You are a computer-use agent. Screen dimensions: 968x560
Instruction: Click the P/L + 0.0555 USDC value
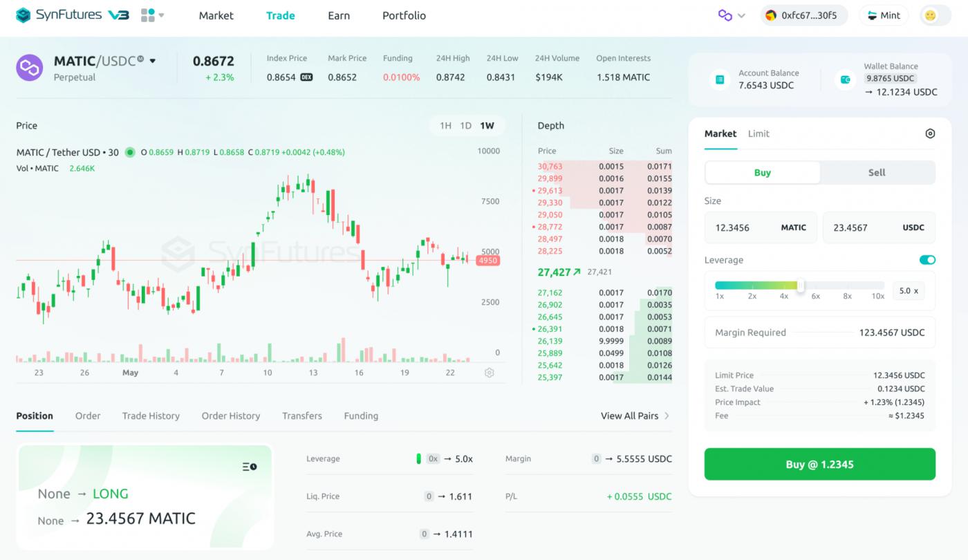click(639, 496)
